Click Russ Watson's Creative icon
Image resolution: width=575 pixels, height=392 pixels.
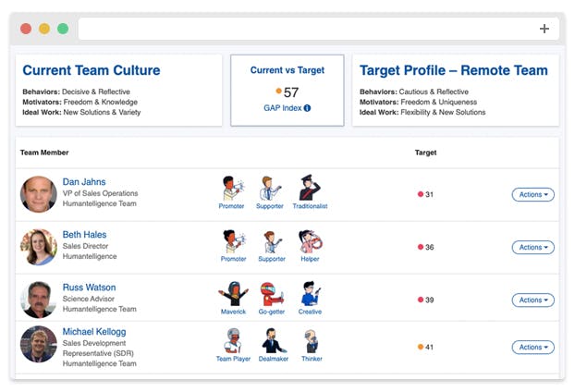[310, 294]
